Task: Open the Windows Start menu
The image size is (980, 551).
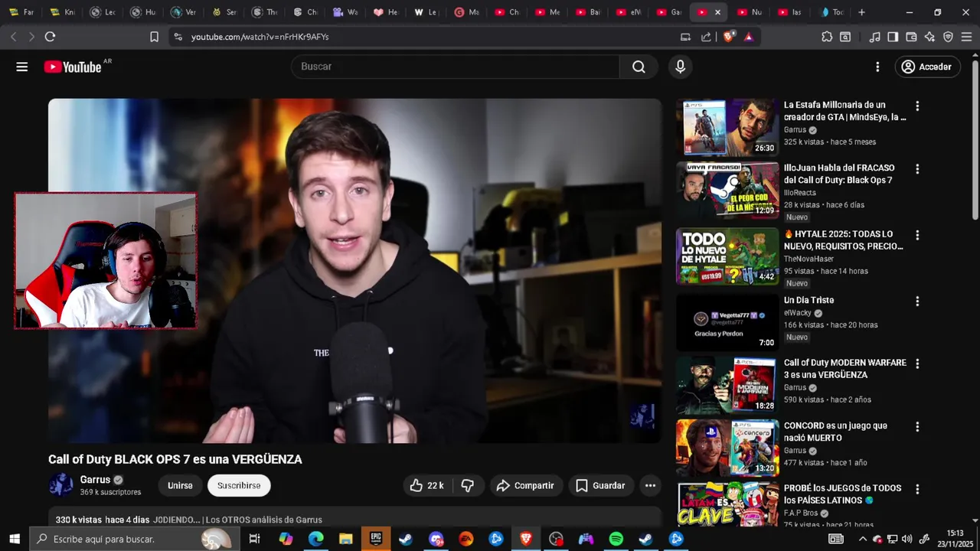Action: click(15, 539)
